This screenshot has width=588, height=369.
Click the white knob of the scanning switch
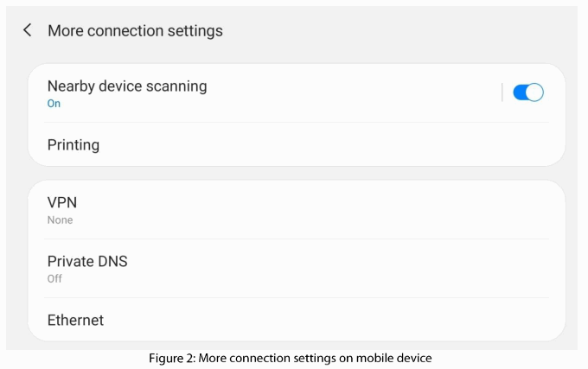(534, 92)
